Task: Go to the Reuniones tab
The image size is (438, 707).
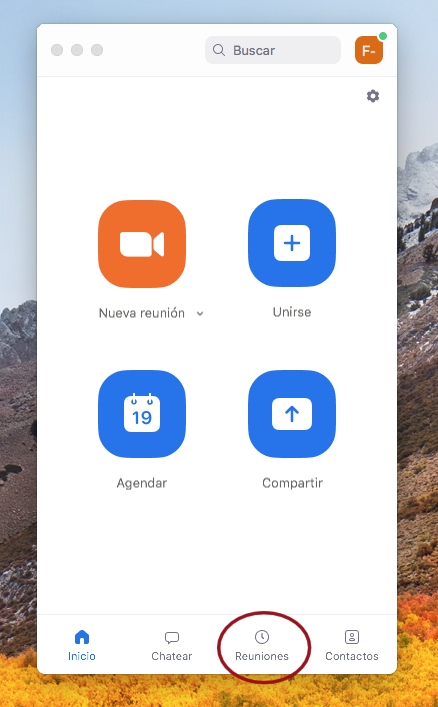Action: point(262,646)
